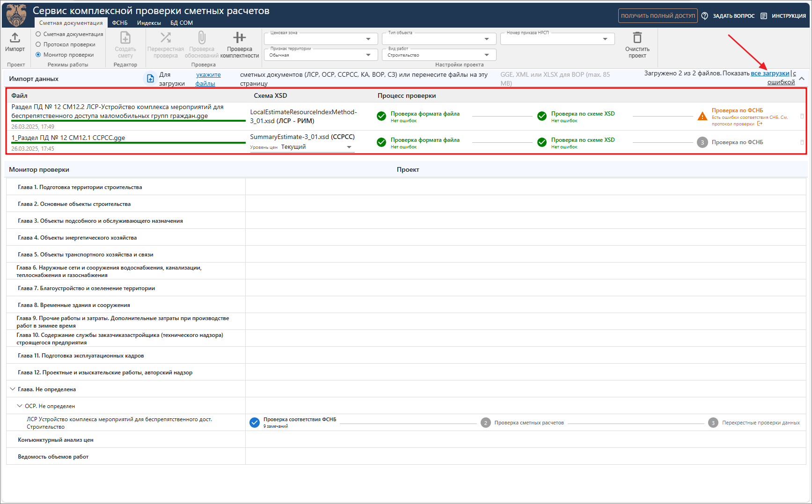Select the Монитор проверки radio button
The image size is (812, 504).
tap(38, 55)
